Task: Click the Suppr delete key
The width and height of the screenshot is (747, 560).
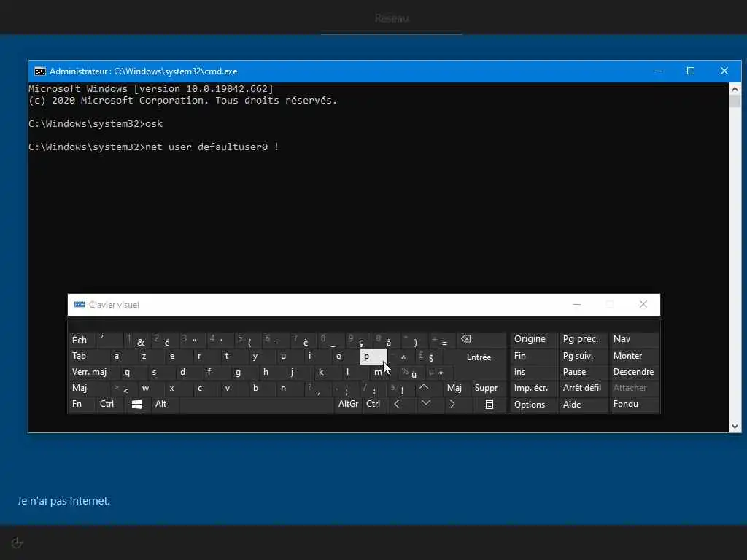Action: [487, 388]
